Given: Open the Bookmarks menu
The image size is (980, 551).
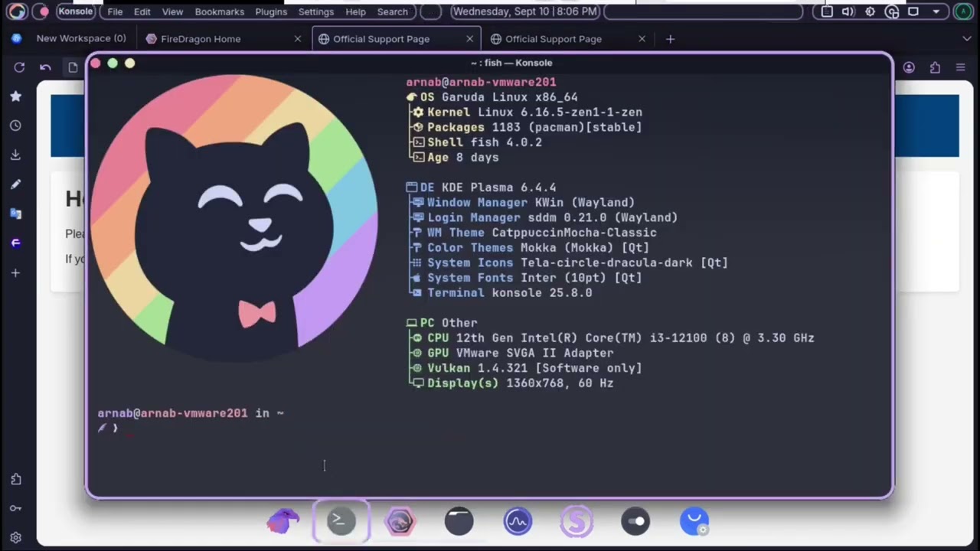Looking at the screenshot, I should pos(220,11).
